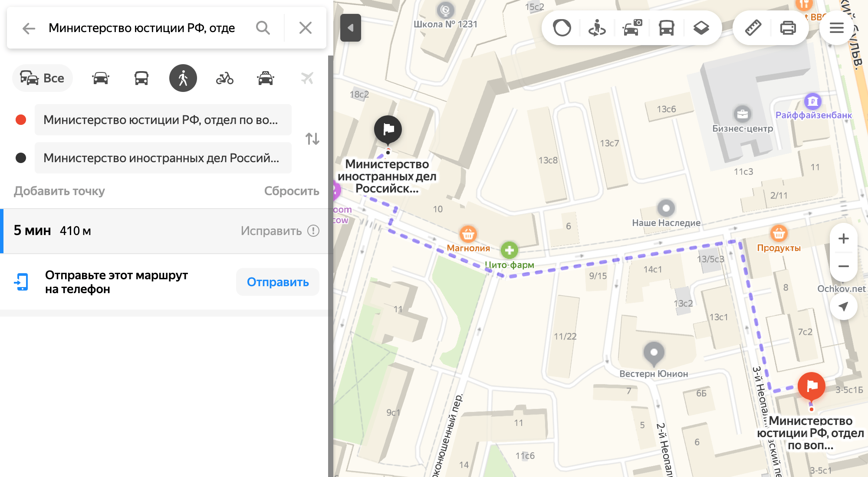Click building label 11с6
The width and height of the screenshot is (868, 477).
pos(525,456)
